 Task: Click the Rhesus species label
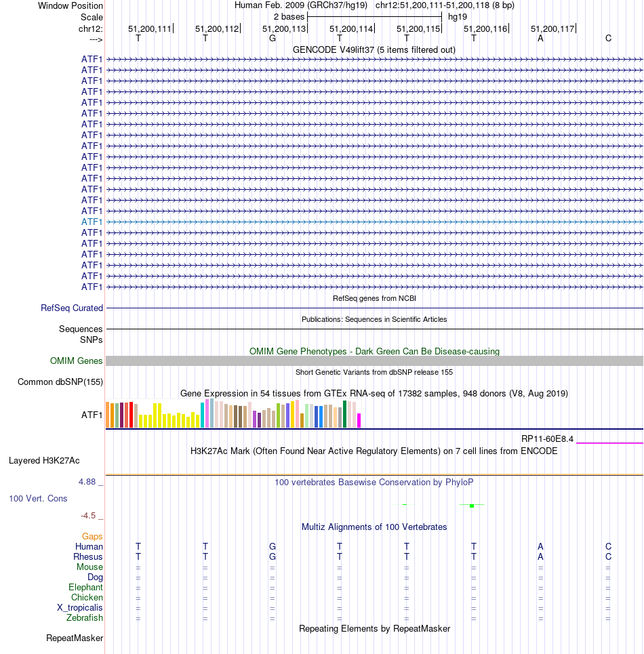(x=88, y=557)
